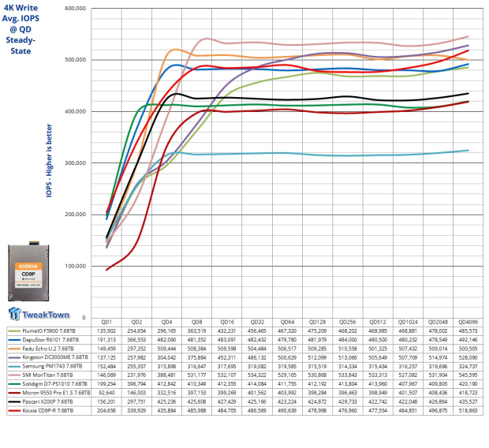Click the 300,000 y-axis label
Screen dimensions: 489x448
[x=76, y=162]
